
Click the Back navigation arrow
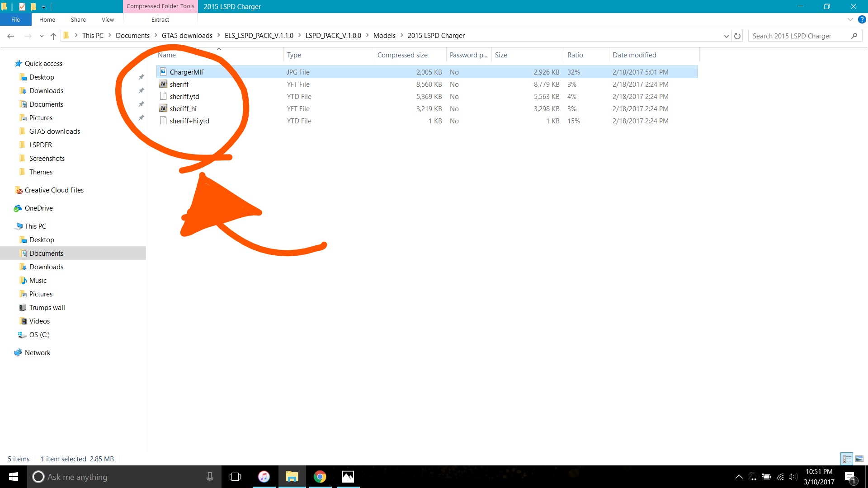11,36
